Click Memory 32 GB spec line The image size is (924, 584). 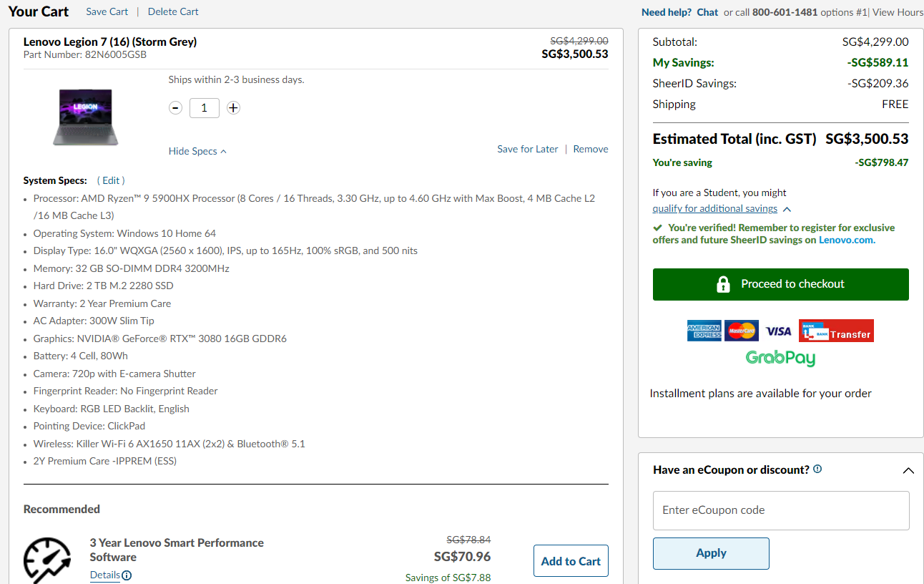pos(132,268)
